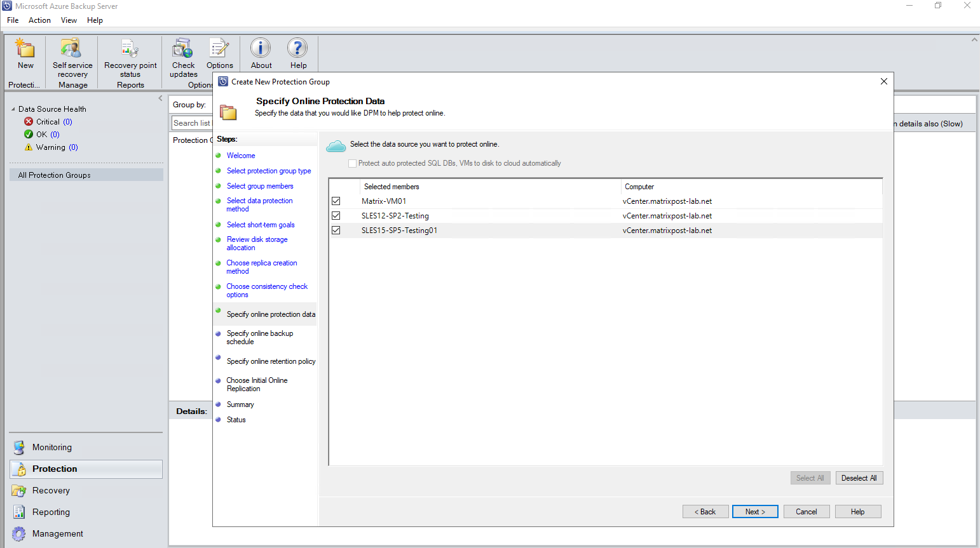The height and width of the screenshot is (548, 980).
Task: Click Choose Initial Online Replication step
Action: (257, 384)
